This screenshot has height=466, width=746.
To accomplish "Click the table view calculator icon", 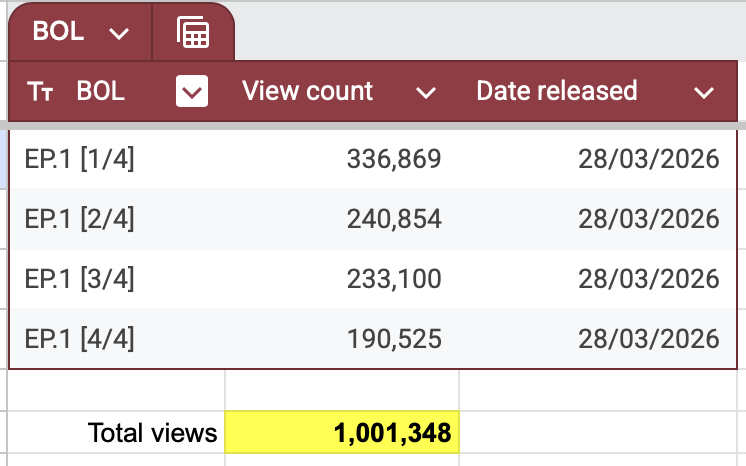I will [193, 32].
